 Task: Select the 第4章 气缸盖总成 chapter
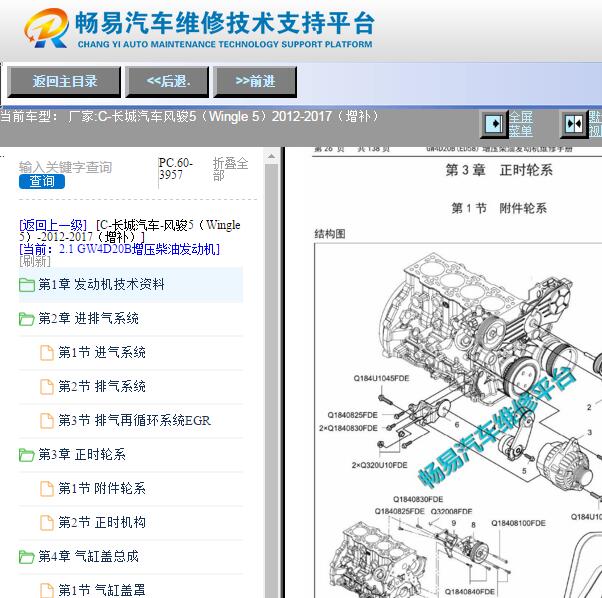click(x=88, y=556)
